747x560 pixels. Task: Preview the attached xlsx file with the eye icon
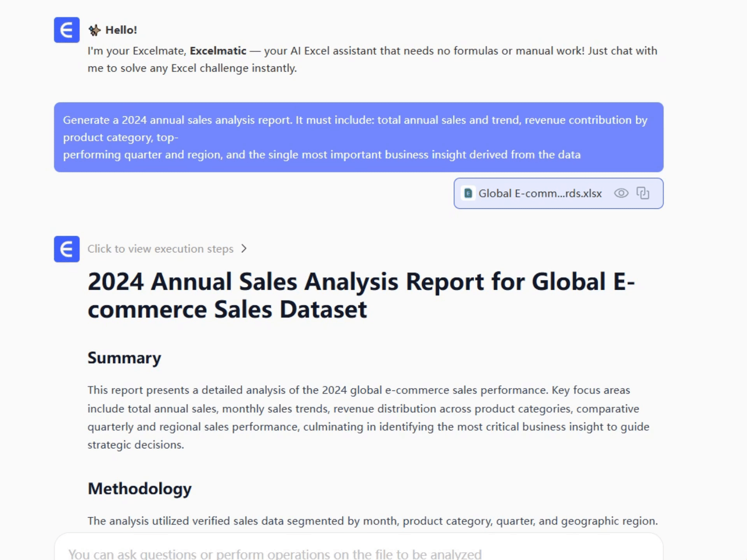621,193
